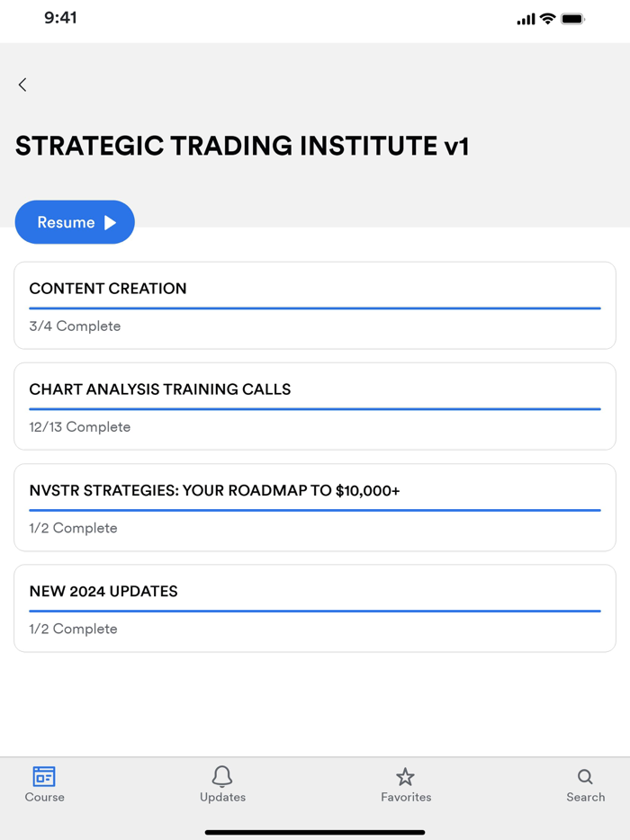The width and height of the screenshot is (630, 840).
Task: Expand the CHART ANALYSIS TRAINING CALLS module
Action: [x=315, y=406]
